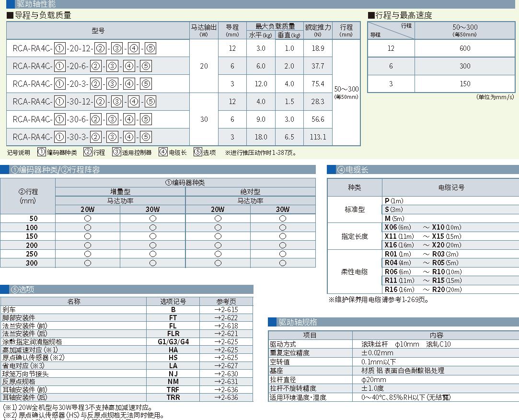Click legend item ③适用控制器
Image resolution: width=519 pixels, height=420 pixels.
pos(132,152)
